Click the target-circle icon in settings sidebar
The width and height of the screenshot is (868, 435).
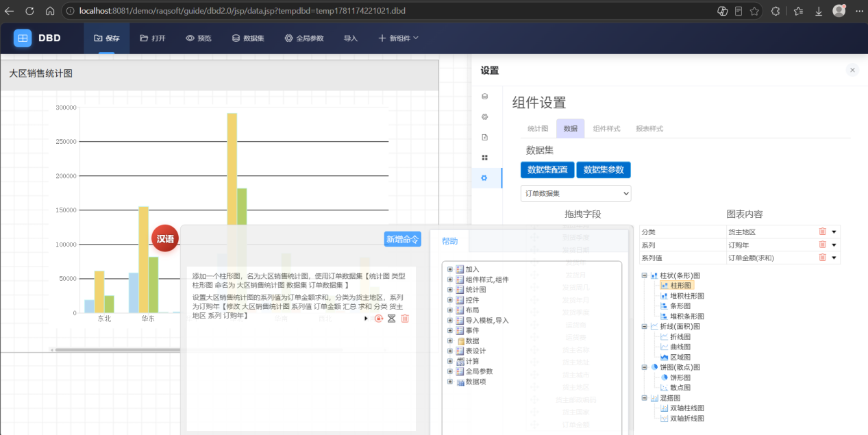coord(485,116)
